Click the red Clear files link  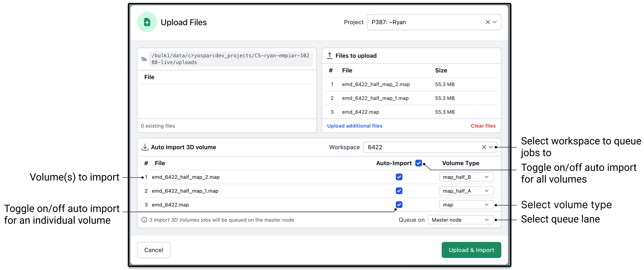(x=483, y=126)
